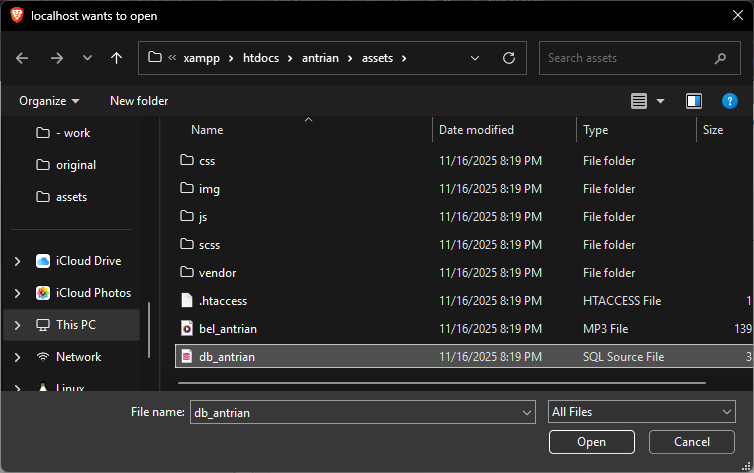Open the Organize menu
The image size is (754, 473).
[49, 101]
